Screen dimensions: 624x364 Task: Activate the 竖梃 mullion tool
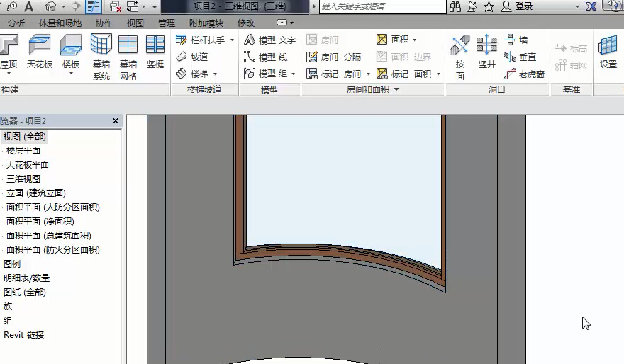(155, 52)
